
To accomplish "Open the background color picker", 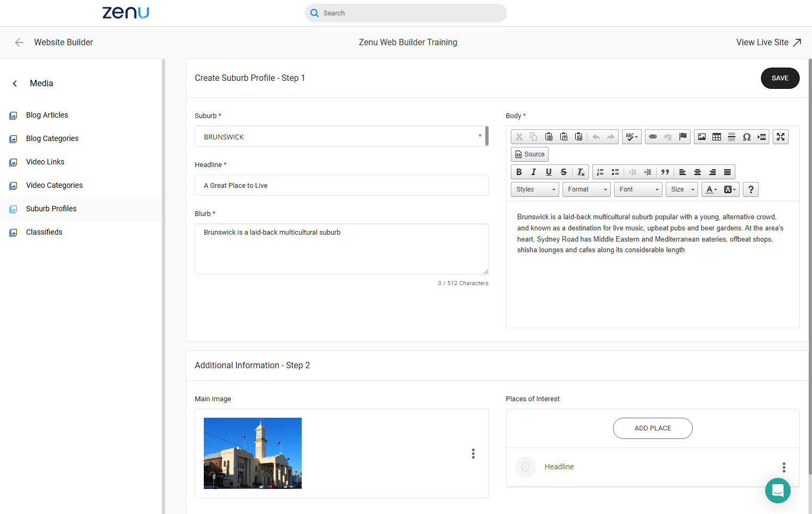I will tap(730, 189).
